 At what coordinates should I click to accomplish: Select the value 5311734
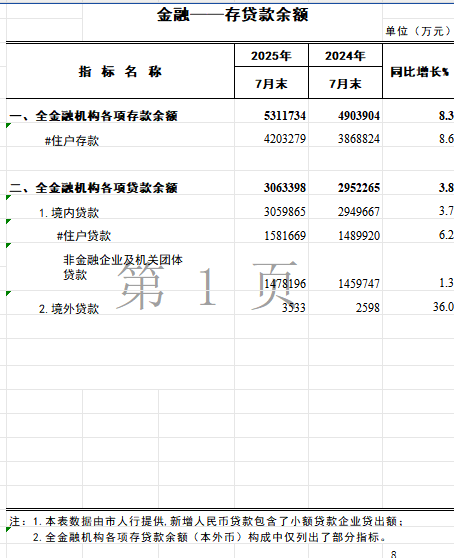pos(285,116)
